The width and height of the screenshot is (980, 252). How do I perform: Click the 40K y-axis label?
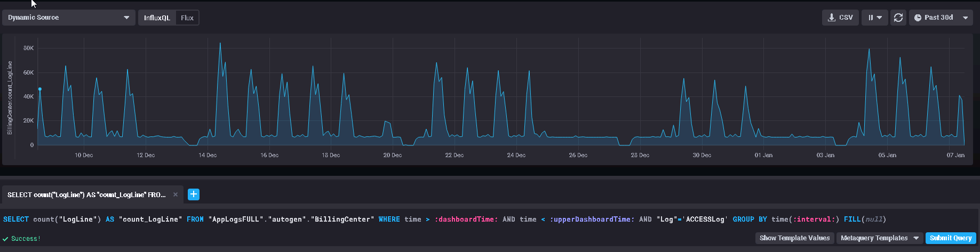tap(28, 96)
